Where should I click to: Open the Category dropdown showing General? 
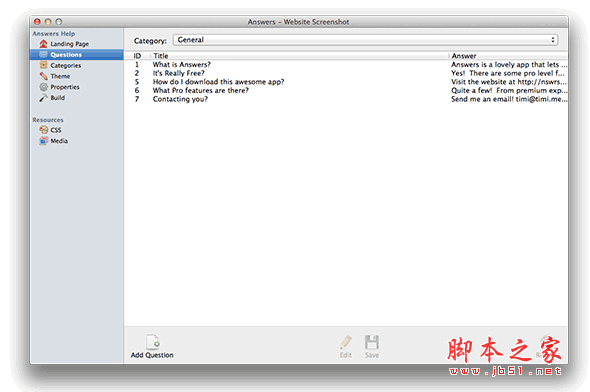[x=365, y=40]
